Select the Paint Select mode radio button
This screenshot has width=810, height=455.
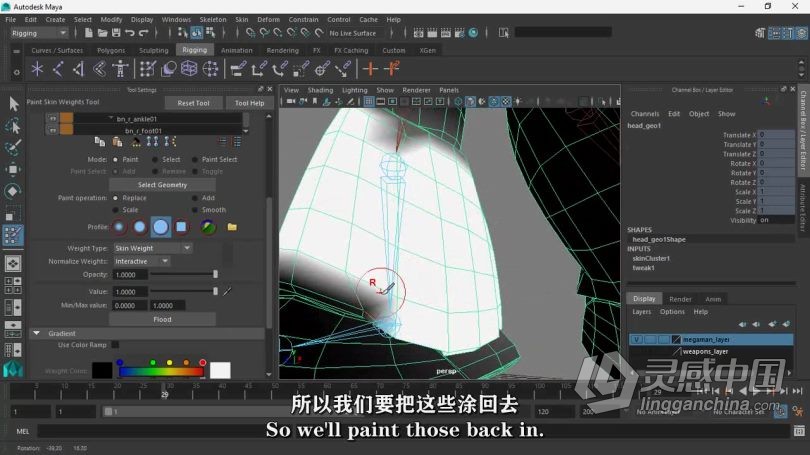[195, 160]
